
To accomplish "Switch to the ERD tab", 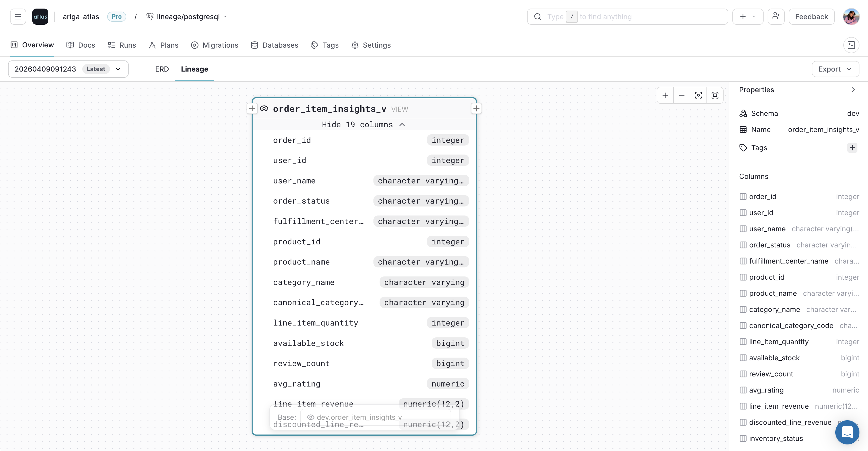I will (162, 69).
